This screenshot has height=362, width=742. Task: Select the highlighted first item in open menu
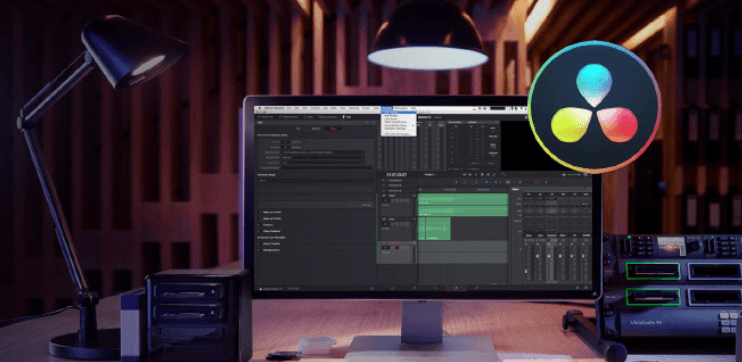(x=398, y=113)
